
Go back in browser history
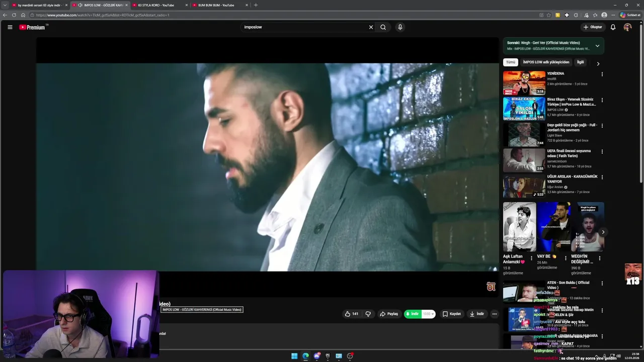[5, 15]
